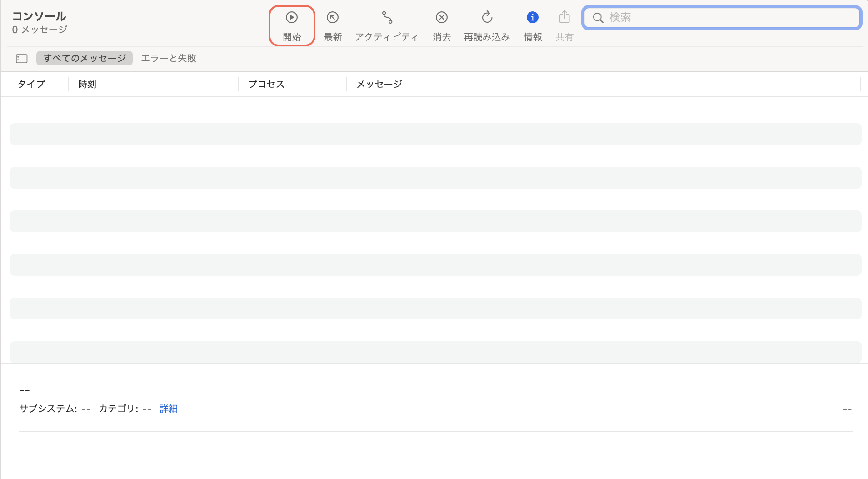The image size is (868, 479).
Task: Sort by the タイプ column header
Action: (x=30, y=84)
